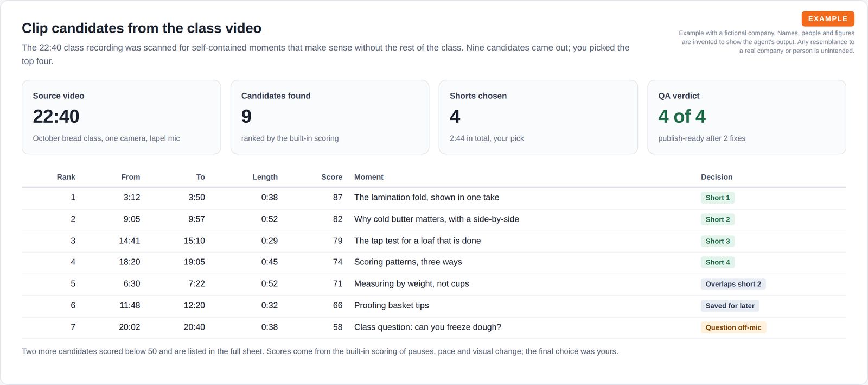The image size is (868, 385).
Task: Click the 6:30 start time
Action: point(132,284)
